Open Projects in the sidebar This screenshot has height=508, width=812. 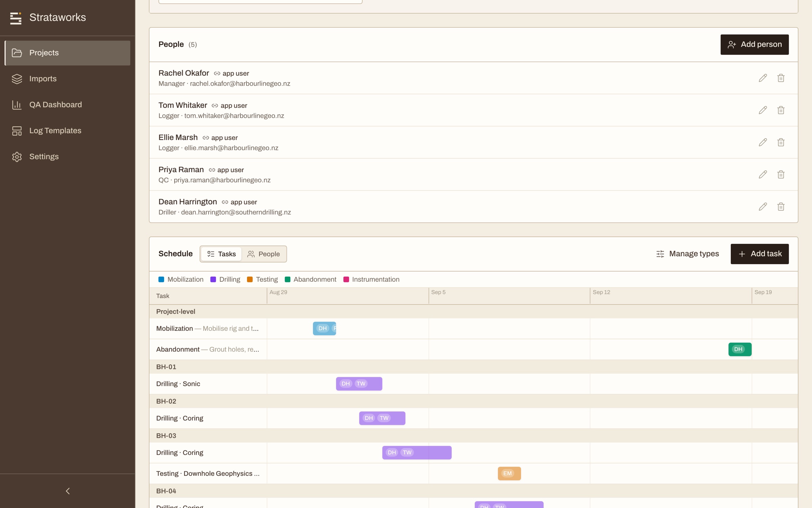tap(68, 53)
